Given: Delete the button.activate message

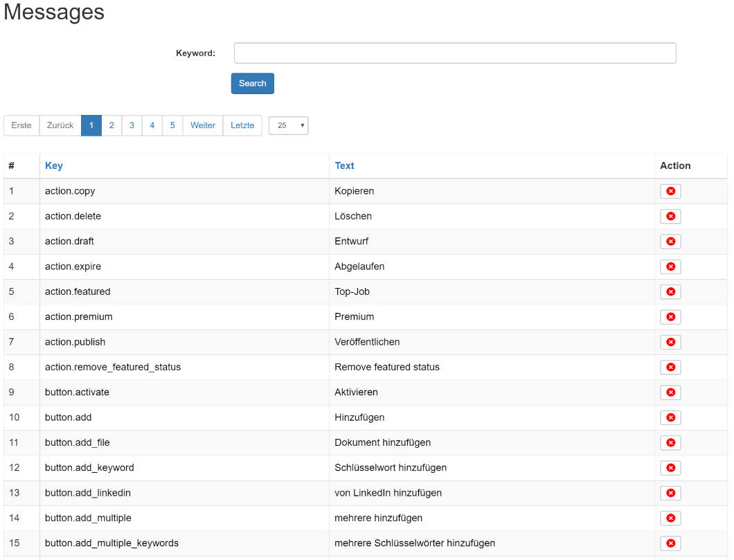Looking at the screenshot, I should [x=670, y=392].
